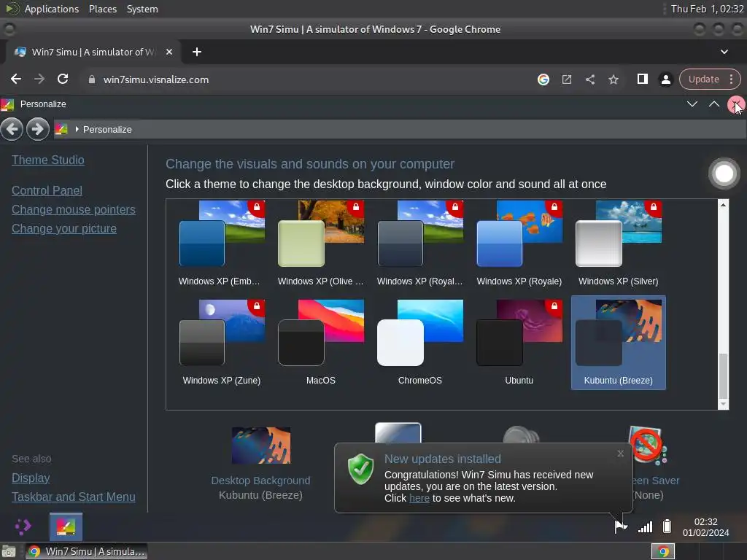Open Screen Saver settings icon
The image size is (747, 560).
[x=648, y=445]
